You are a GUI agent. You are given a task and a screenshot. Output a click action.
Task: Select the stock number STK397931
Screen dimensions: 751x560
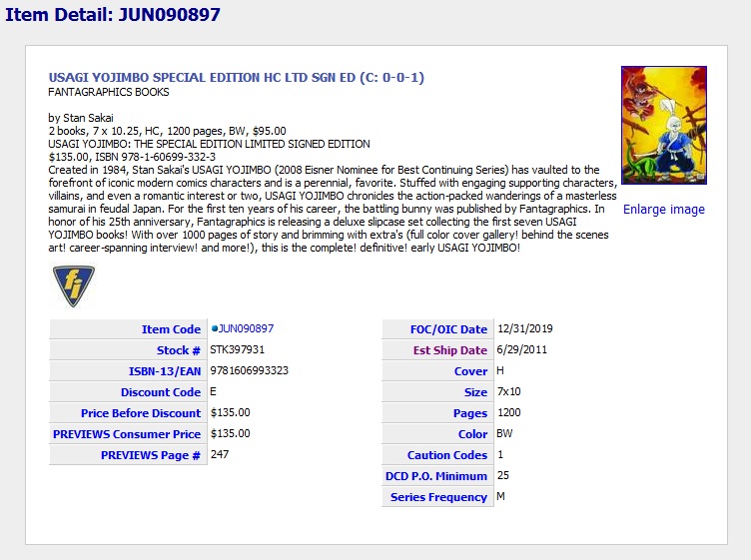pos(237,349)
